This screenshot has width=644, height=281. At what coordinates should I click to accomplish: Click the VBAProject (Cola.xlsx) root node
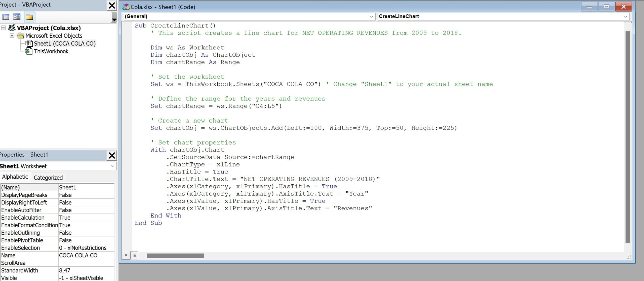49,28
